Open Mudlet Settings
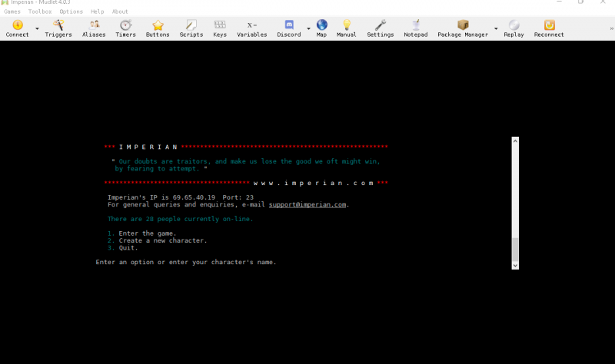The width and height of the screenshot is (615, 364). pyautogui.click(x=381, y=28)
